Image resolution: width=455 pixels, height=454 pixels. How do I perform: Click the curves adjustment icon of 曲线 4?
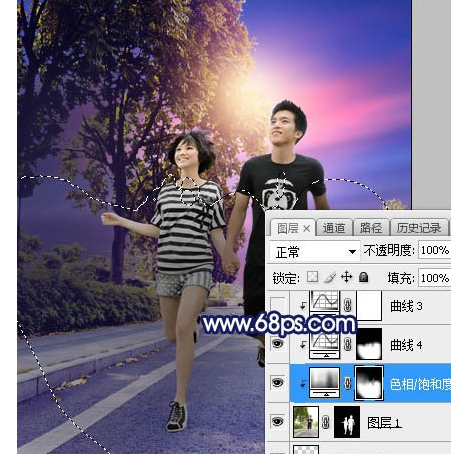click(x=325, y=344)
